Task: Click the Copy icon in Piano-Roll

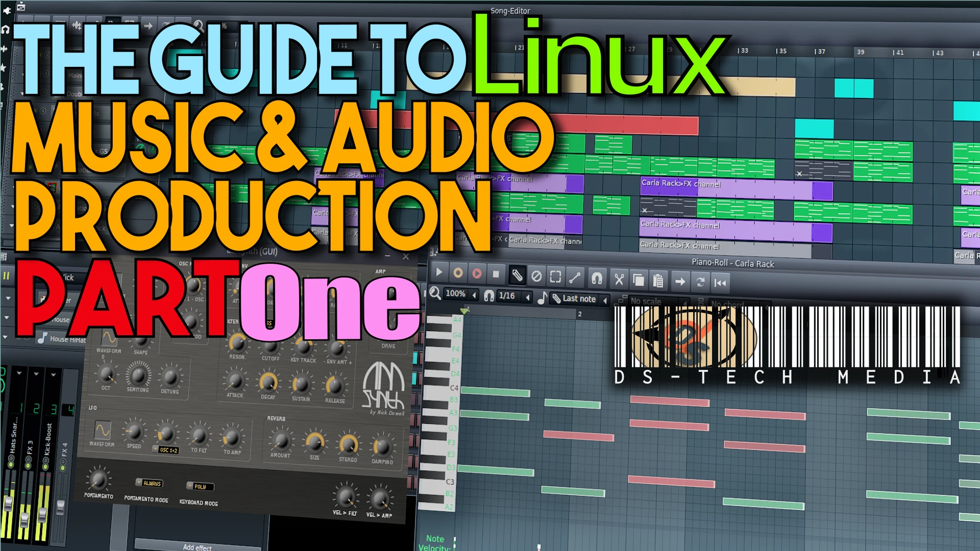Action: pyautogui.click(x=639, y=280)
